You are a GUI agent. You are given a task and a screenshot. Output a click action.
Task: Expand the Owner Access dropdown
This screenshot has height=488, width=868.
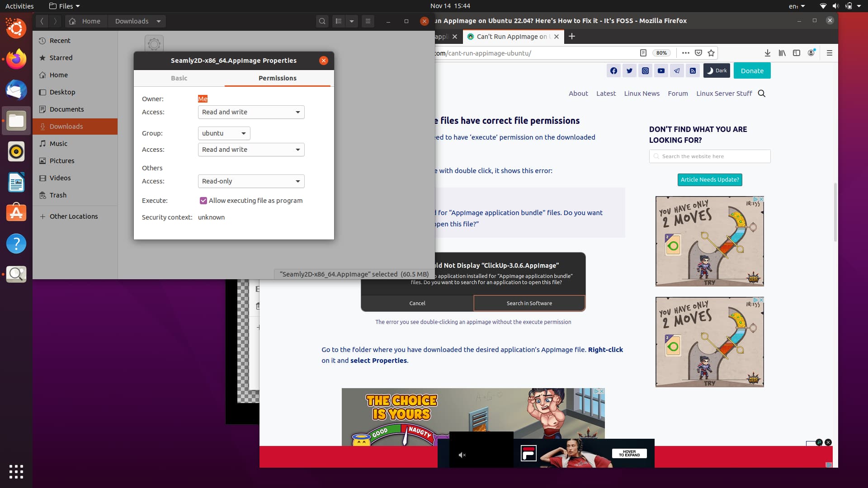tap(251, 112)
